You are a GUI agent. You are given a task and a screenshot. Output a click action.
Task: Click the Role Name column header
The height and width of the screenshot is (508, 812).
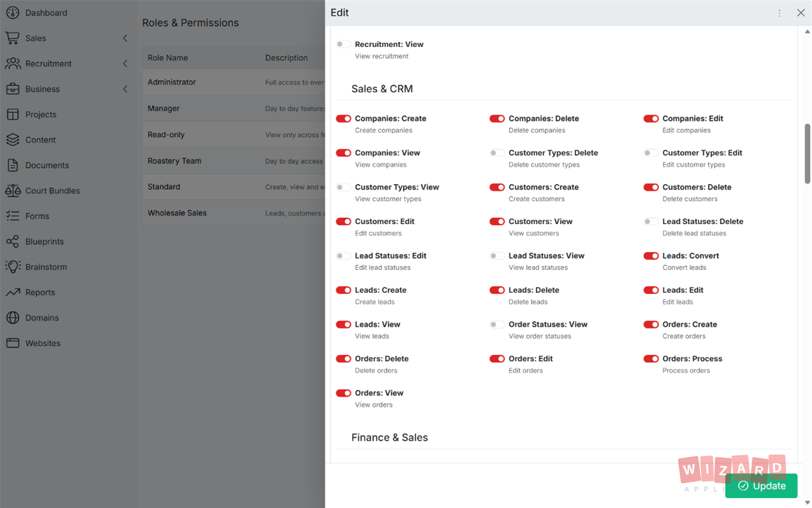(167, 58)
